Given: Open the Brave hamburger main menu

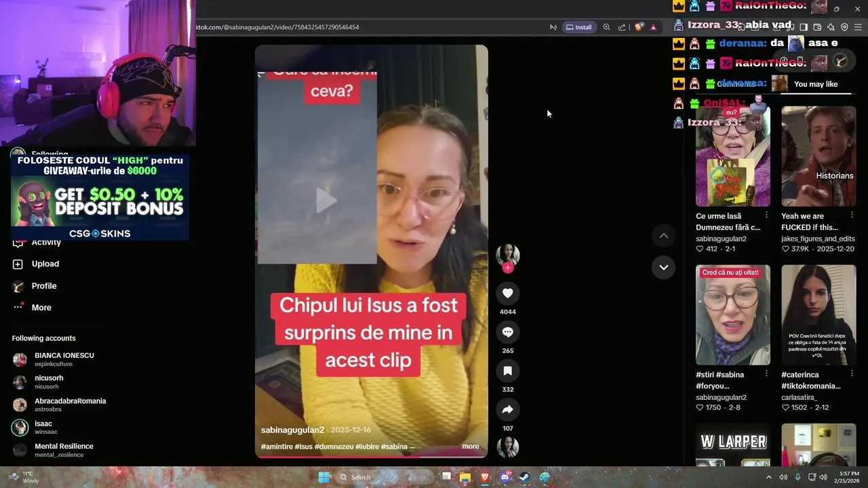Looking at the screenshot, I should click(x=858, y=27).
